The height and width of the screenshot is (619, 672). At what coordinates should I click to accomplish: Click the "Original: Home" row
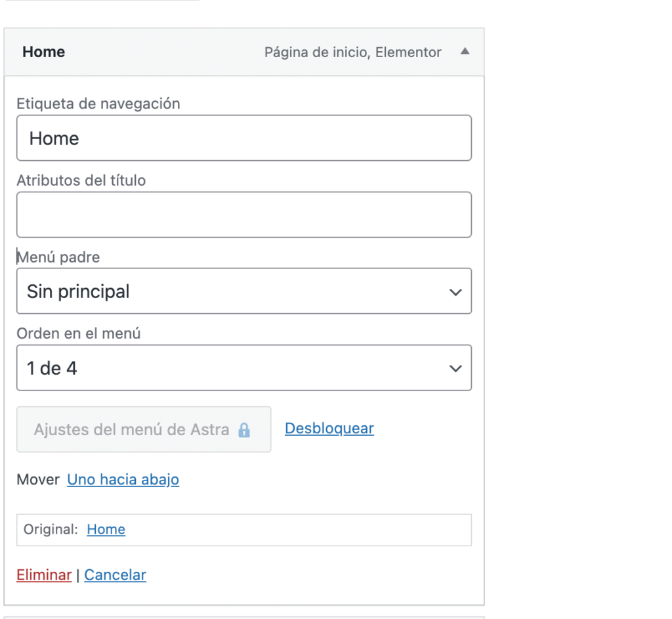pyautogui.click(x=244, y=529)
